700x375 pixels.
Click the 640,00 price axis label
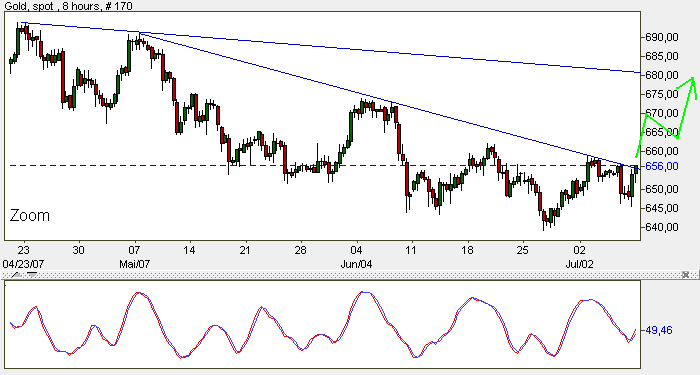pyautogui.click(x=662, y=227)
